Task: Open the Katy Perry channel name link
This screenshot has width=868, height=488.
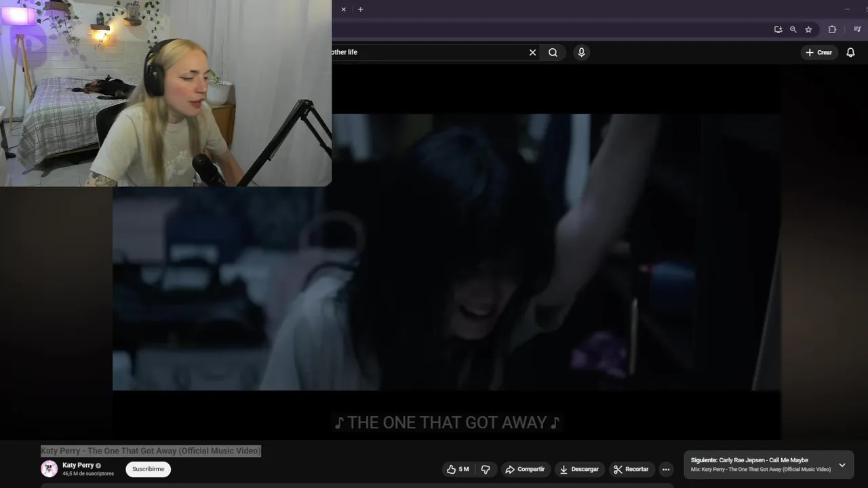Action: click(x=78, y=465)
